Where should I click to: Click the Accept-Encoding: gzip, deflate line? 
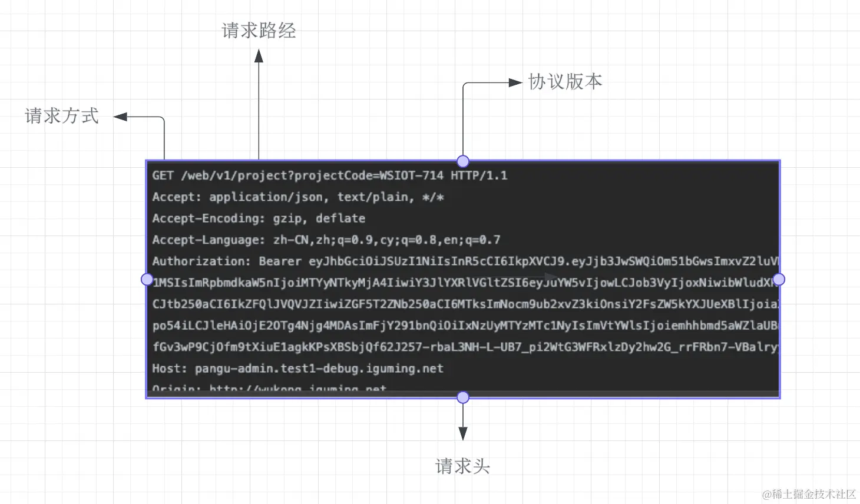(x=259, y=218)
